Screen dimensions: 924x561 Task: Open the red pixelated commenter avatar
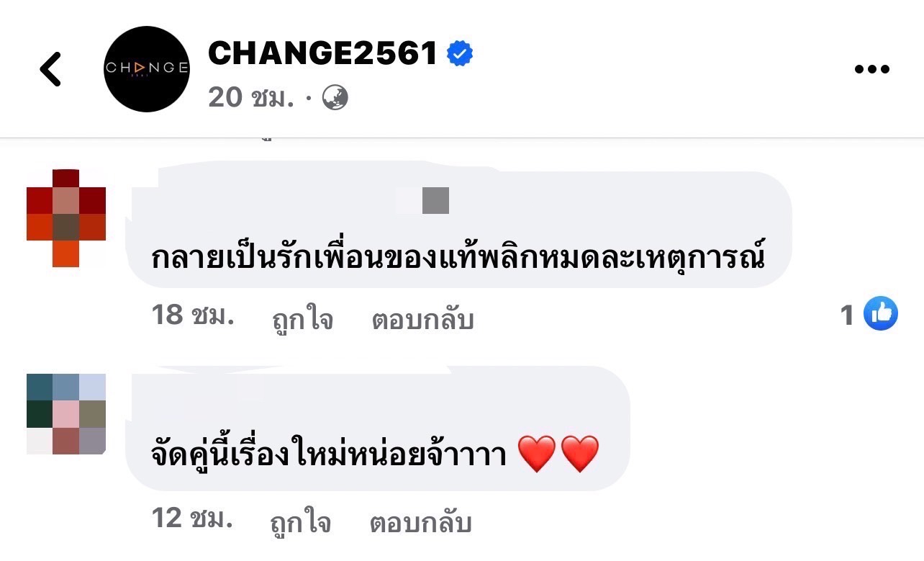click(66, 217)
